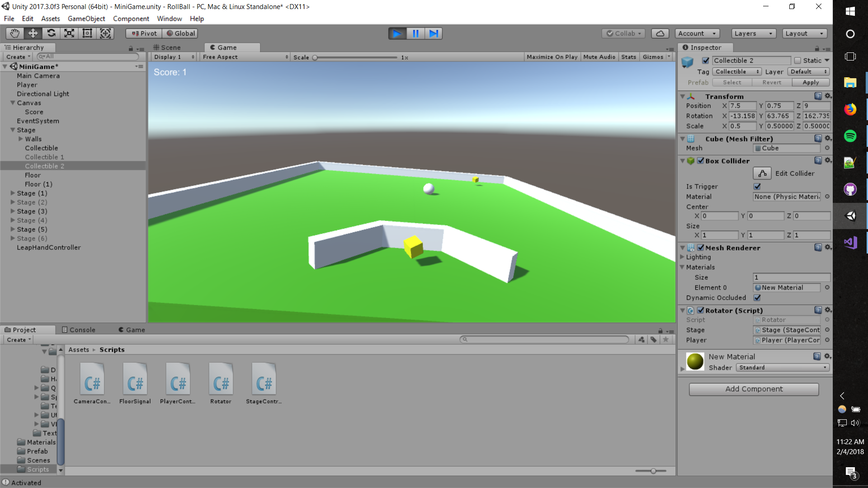This screenshot has height=488, width=868.
Task: Open the GameObject menu
Action: tap(86, 19)
